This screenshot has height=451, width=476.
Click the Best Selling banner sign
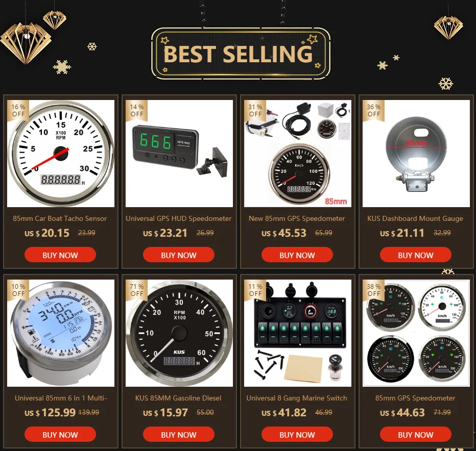[x=241, y=54]
